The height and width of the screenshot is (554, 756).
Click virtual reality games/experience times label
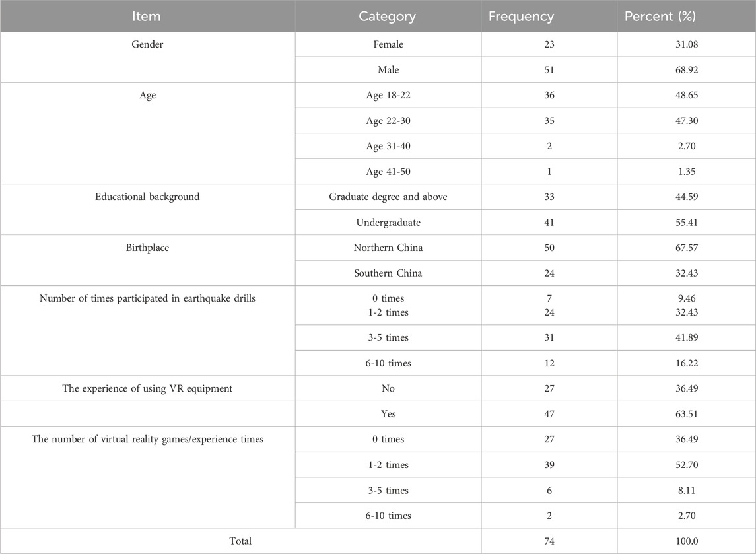pyautogui.click(x=147, y=439)
